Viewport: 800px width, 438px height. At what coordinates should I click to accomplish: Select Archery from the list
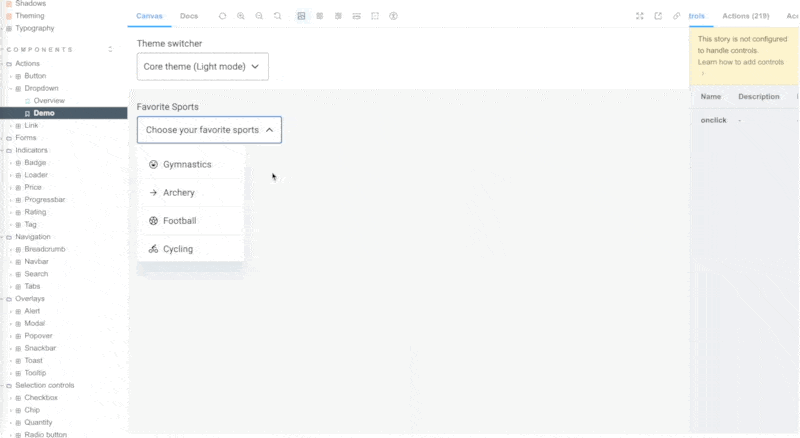190,192
